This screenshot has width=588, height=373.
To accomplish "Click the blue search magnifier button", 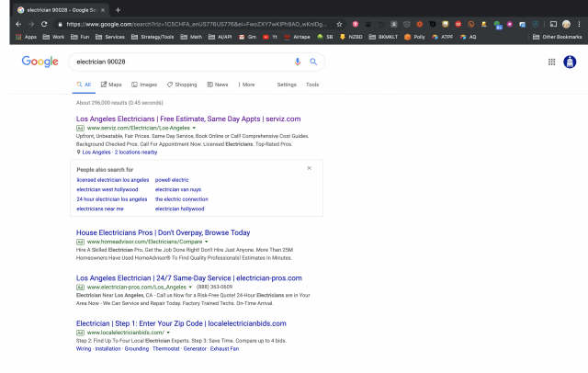I will tap(313, 62).
